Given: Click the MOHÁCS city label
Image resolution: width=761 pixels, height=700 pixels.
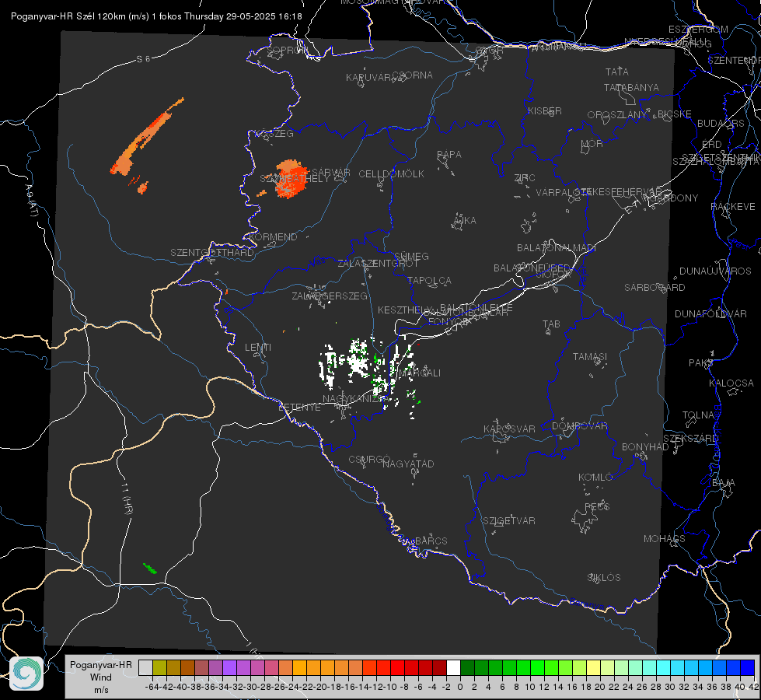Looking at the screenshot, I should [665, 539].
